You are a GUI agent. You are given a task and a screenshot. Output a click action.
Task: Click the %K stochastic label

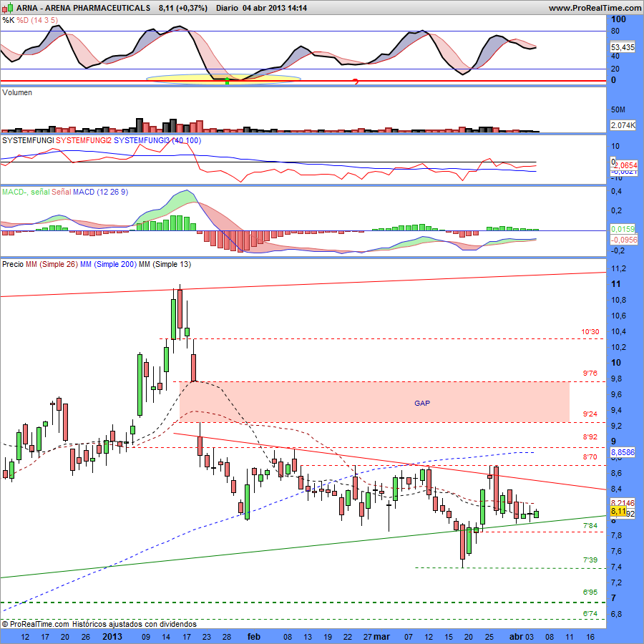[8, 20]
